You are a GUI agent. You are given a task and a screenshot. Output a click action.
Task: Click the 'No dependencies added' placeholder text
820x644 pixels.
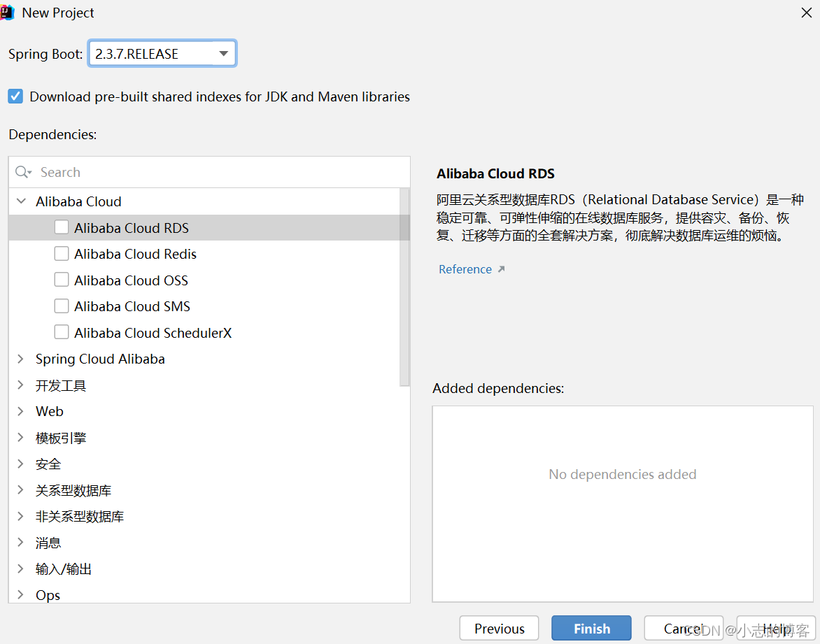(x=622, y=474)
